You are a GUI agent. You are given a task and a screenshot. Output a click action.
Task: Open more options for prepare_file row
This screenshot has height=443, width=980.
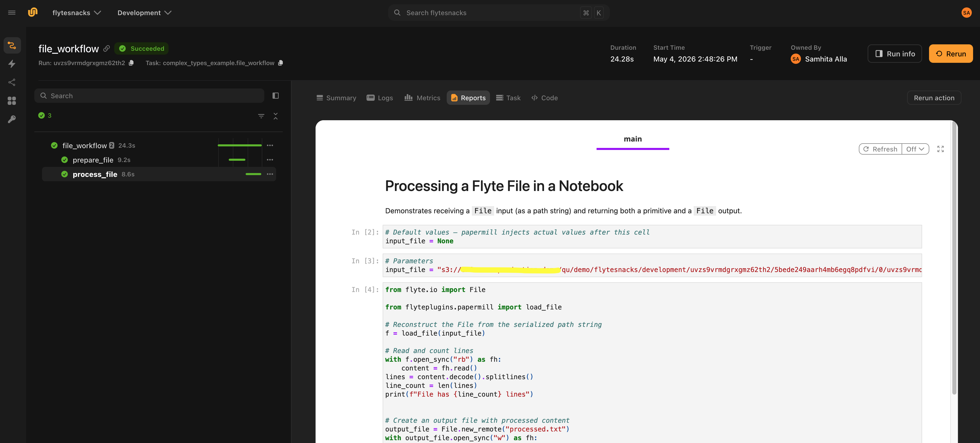270,160
